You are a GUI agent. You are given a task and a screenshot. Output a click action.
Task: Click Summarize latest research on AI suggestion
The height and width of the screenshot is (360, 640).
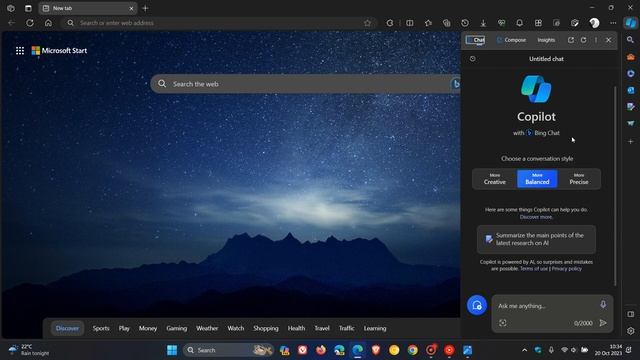tap(536, 239)
